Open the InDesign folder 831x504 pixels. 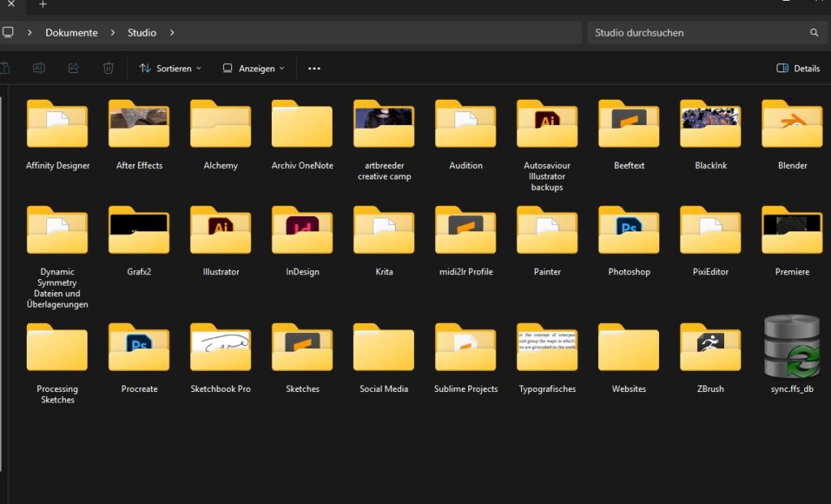click(302, 230)
